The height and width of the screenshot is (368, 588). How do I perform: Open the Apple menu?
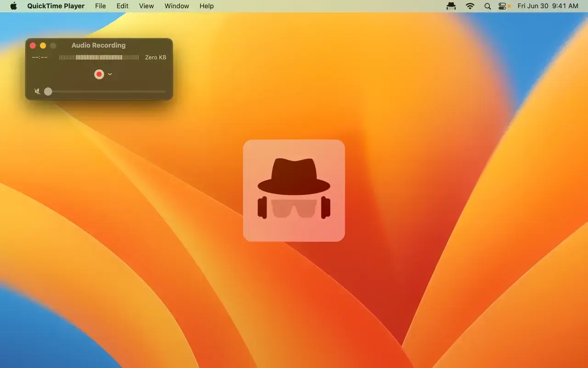click(x=13, y=6)
